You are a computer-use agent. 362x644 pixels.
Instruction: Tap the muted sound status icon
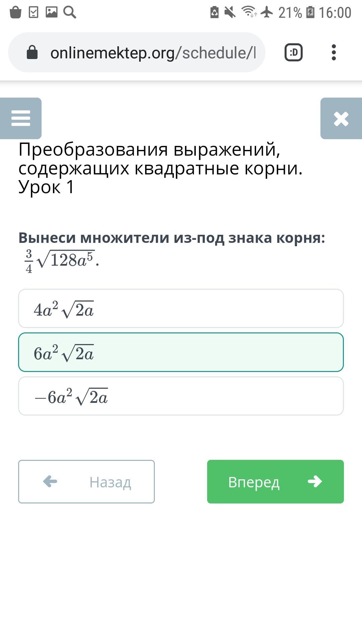[x=230, y=12]
